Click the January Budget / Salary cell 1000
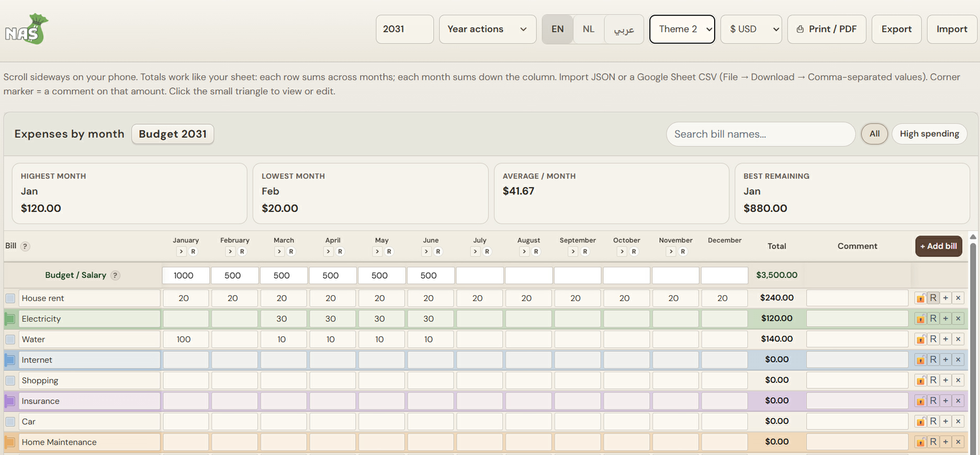Image resolution: width=980 pixels, height=455 pixels. (186, 275)
